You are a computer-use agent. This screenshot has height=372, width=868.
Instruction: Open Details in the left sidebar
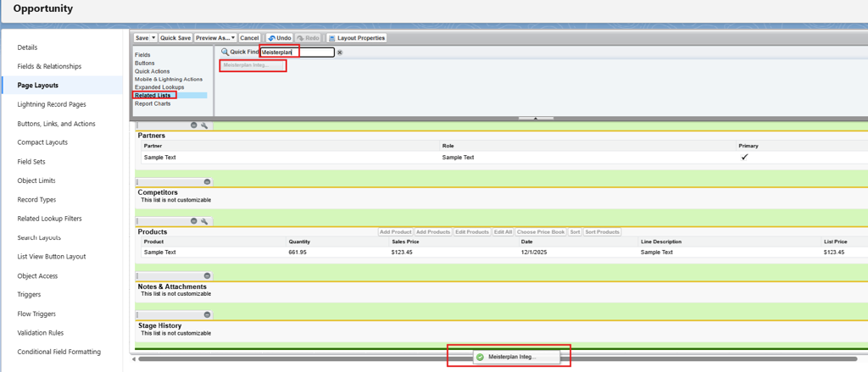[x=28, y=47]
